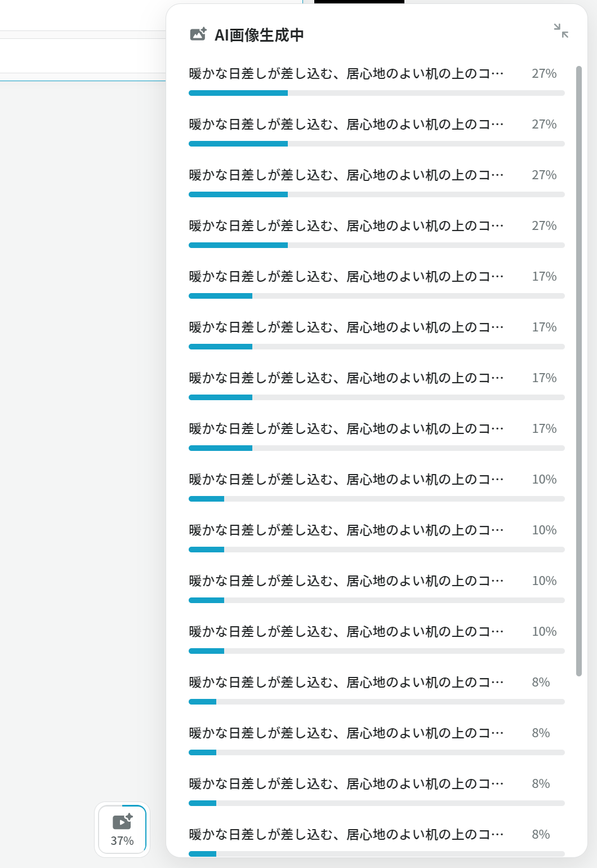Click the progress bar of the topmost 27% task

click(376, 93)
